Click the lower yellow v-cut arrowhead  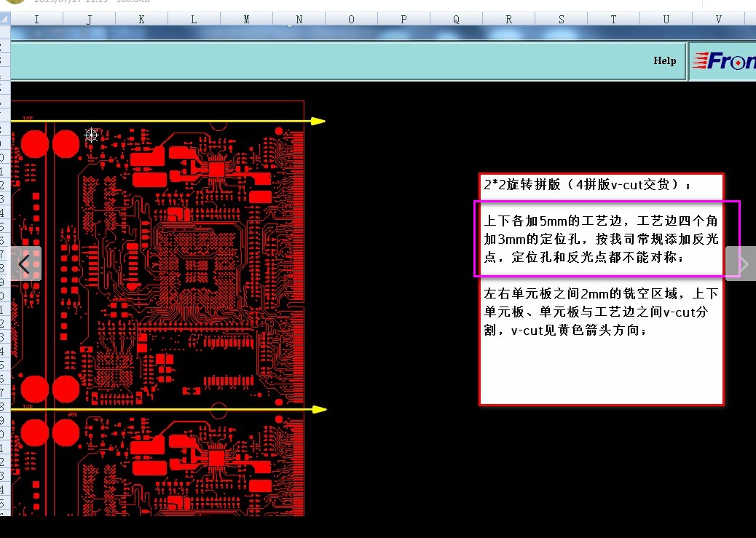coord(319,409)
